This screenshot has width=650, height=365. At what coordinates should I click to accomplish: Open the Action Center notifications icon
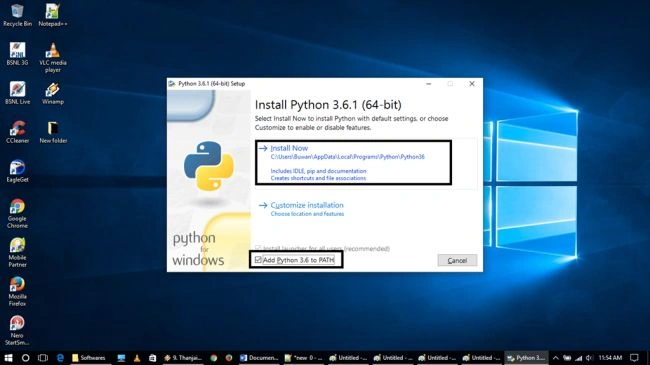point(634,358)
